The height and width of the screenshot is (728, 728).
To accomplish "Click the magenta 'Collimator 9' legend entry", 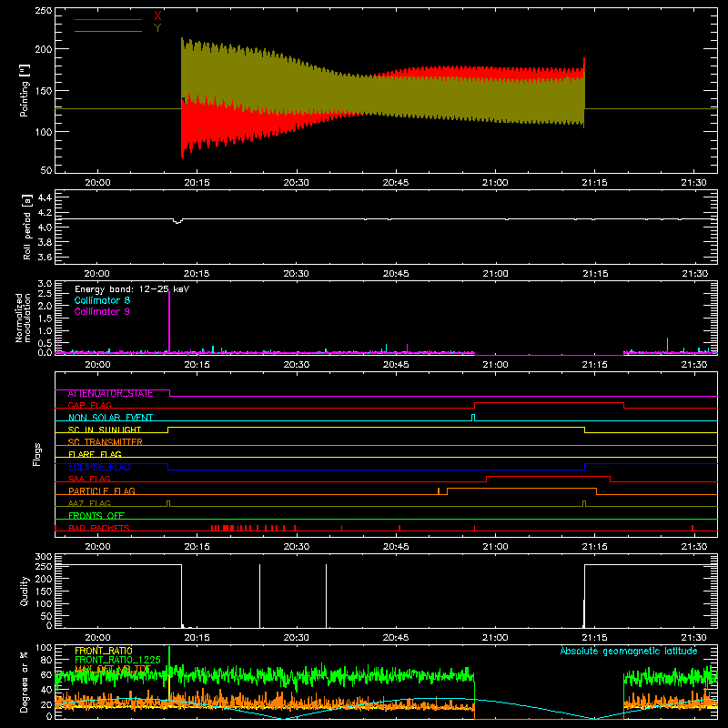I will click(x=102, y=311).
